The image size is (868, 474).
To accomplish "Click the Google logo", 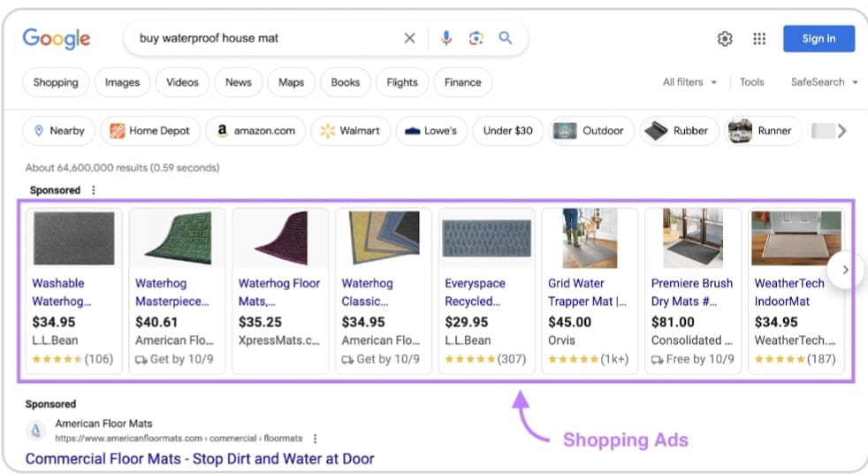I will point(56,39).
